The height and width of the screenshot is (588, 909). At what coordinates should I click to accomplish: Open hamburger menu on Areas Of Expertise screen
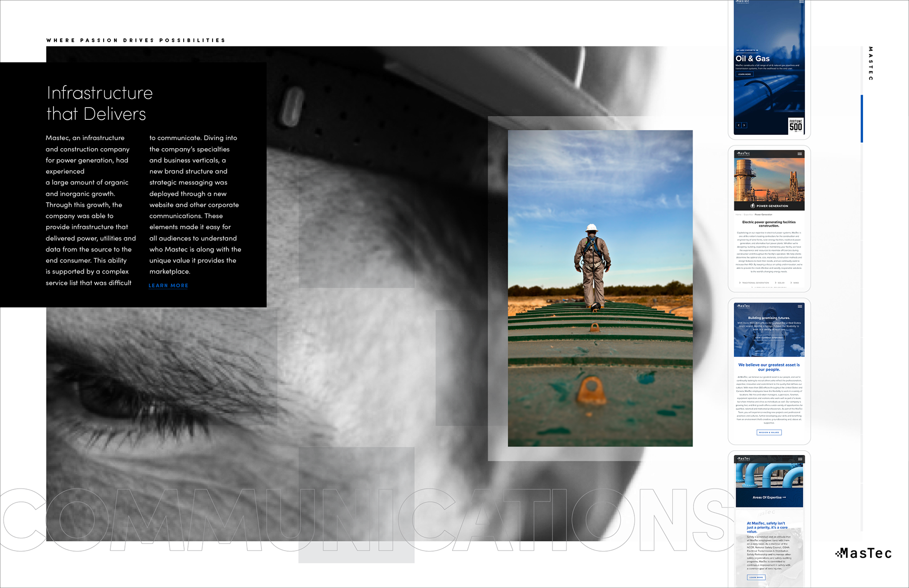800,459
